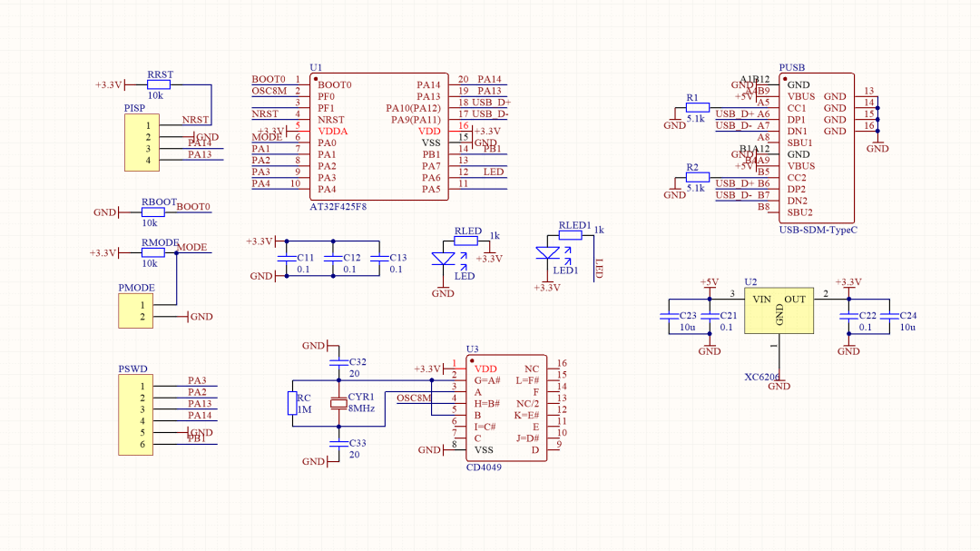Click the U3 designator text
This screenshot has height=551, width=980.
click(x=473, y=349)
